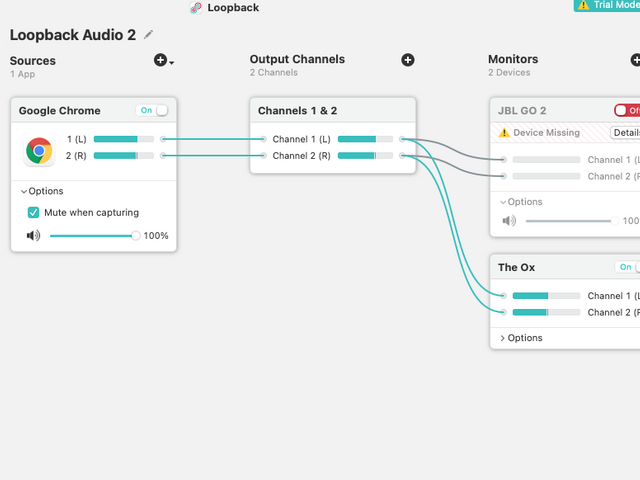Viewport: 640px width, 480px height.
Task: Click Channel 1 (L) output connector dot
Action: [x=402, y=139]
